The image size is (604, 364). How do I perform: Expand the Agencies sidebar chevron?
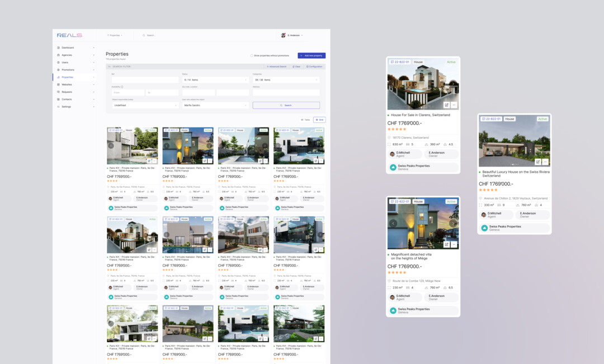93,55
